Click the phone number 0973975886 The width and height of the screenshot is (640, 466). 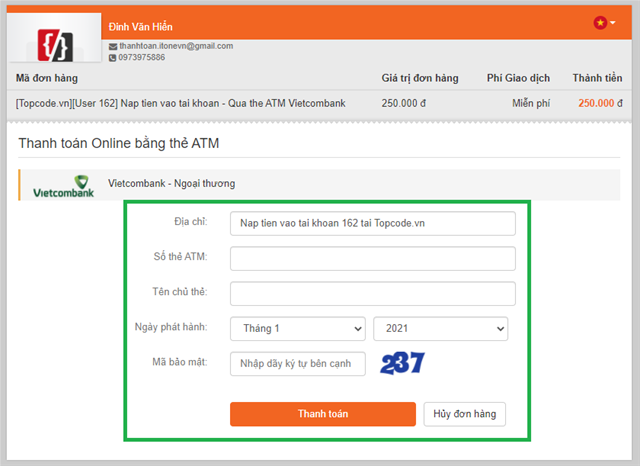[142, 58]
